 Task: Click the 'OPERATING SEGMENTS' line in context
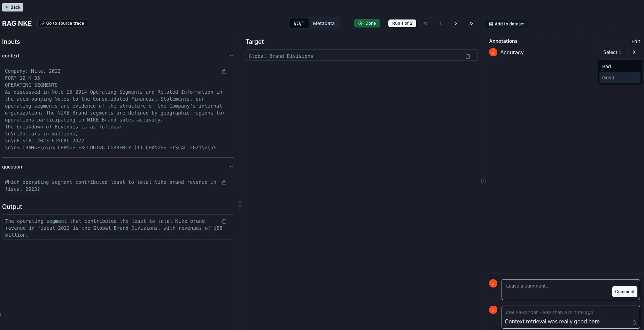[x=31, y=85]
